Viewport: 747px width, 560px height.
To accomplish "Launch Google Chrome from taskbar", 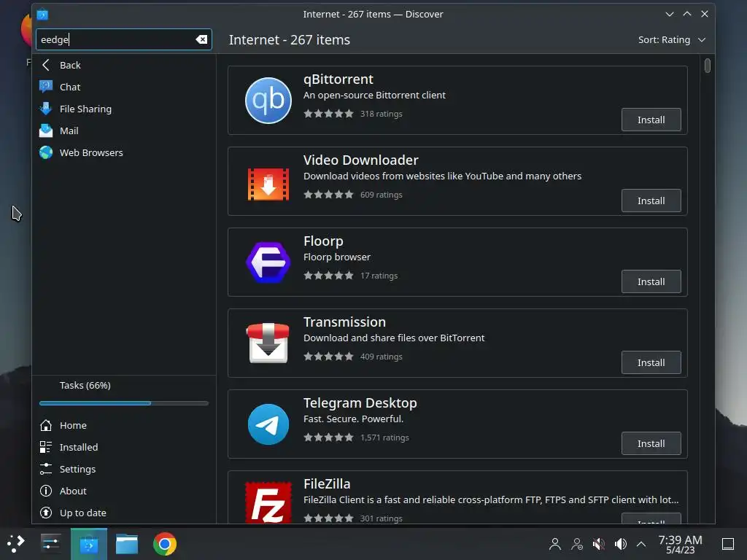I will [x=165, y=544].
